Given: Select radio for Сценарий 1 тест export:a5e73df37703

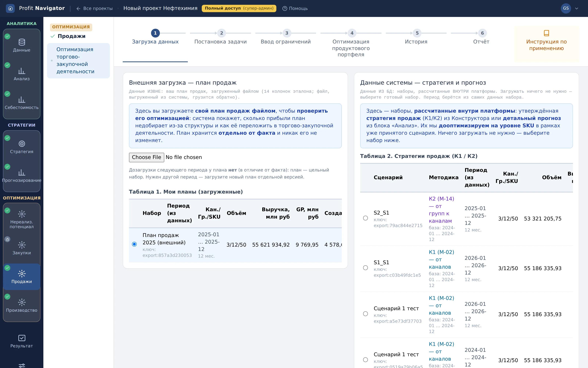Looking at the screenshot, I should pyautogui.click(x=365, y=314).
